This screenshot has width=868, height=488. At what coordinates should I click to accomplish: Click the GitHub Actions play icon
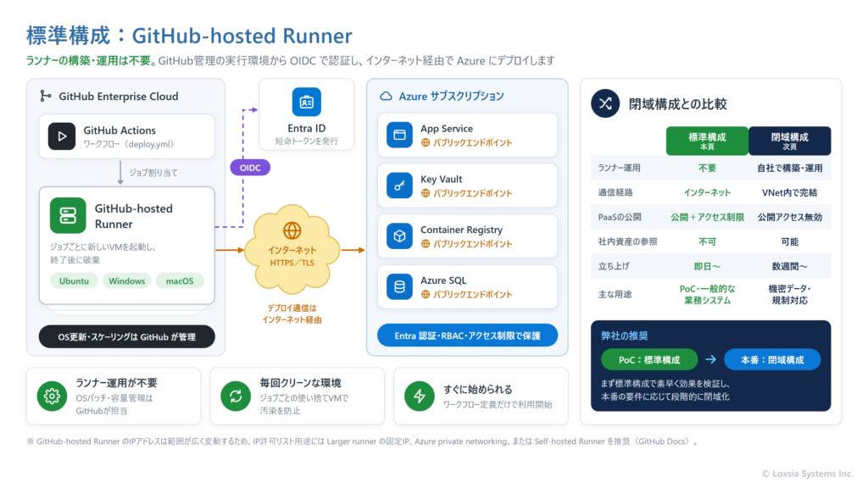(61, 136)
